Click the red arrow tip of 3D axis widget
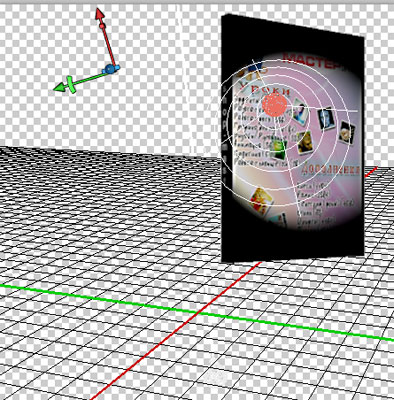Viewport: 394px width, 400px height. [100, 14]
